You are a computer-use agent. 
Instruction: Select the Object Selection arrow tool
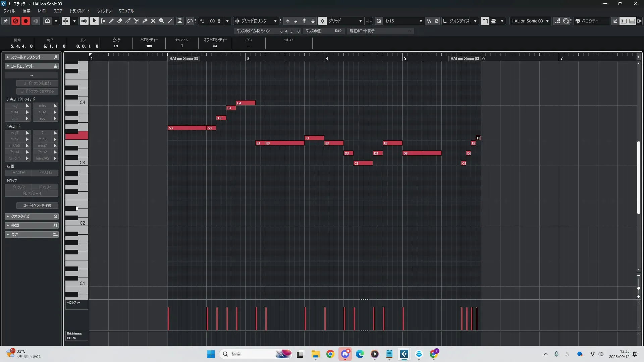(94, 21)
